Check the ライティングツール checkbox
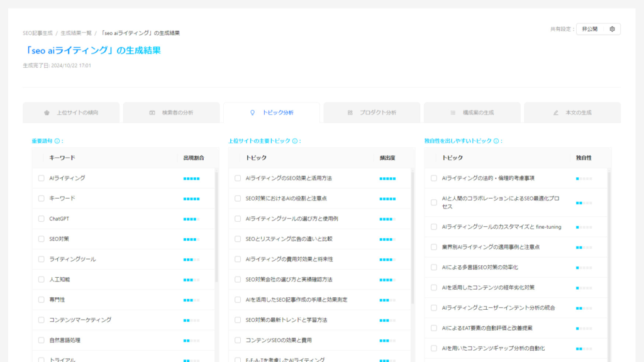The image size is (644, 362). pyautogui.click(x=41, y=259)
